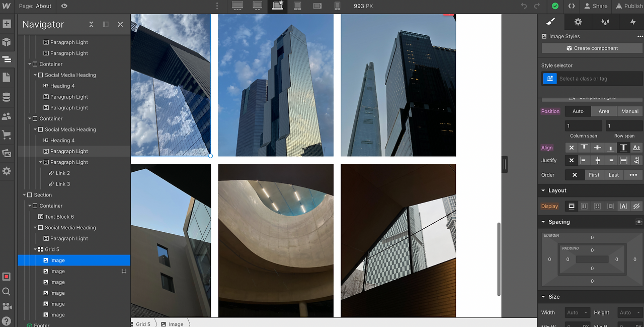Click the Create component button

[x=592, y=48]
